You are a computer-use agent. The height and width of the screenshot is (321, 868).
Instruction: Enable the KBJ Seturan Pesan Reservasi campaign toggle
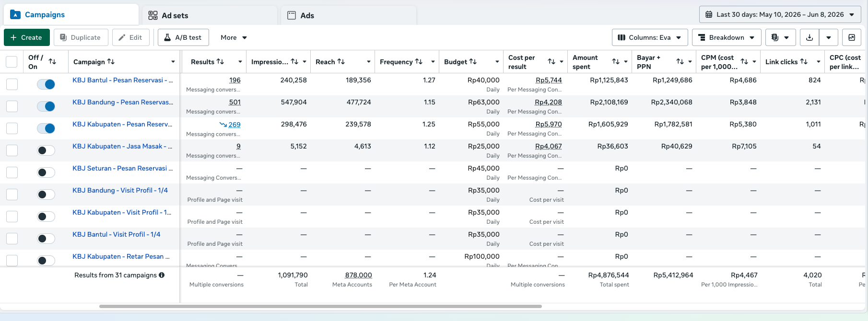pos(46,172)
